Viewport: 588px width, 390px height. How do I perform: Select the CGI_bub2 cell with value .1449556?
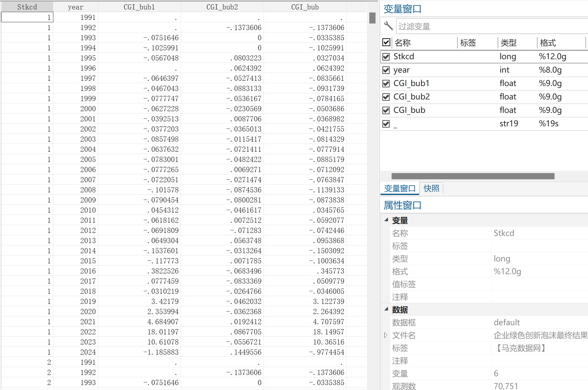[222, 352]
